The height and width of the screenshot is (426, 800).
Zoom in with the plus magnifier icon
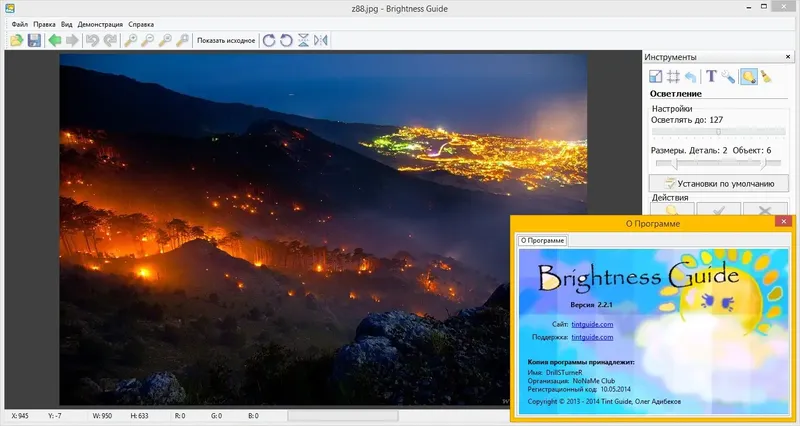(131, 40)
